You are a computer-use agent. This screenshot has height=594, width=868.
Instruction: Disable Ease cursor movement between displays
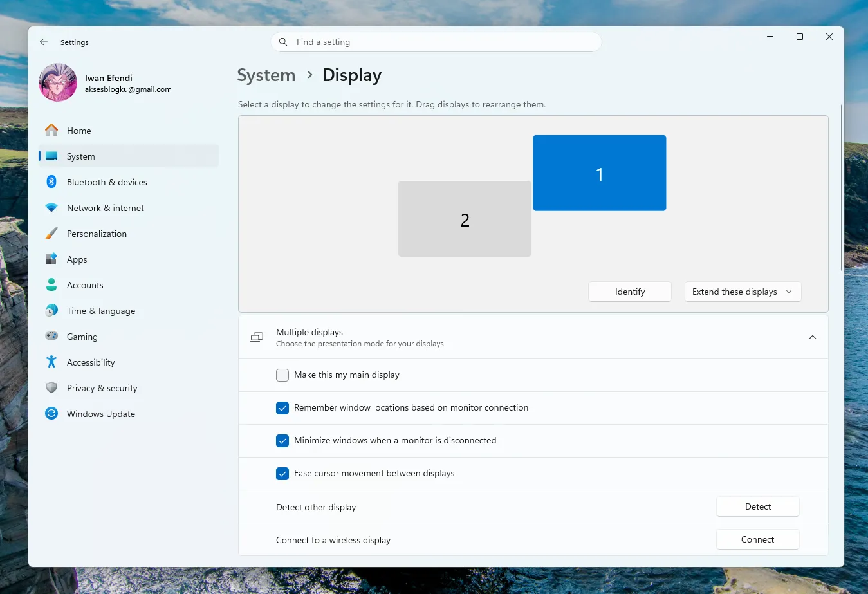[282, 473]
